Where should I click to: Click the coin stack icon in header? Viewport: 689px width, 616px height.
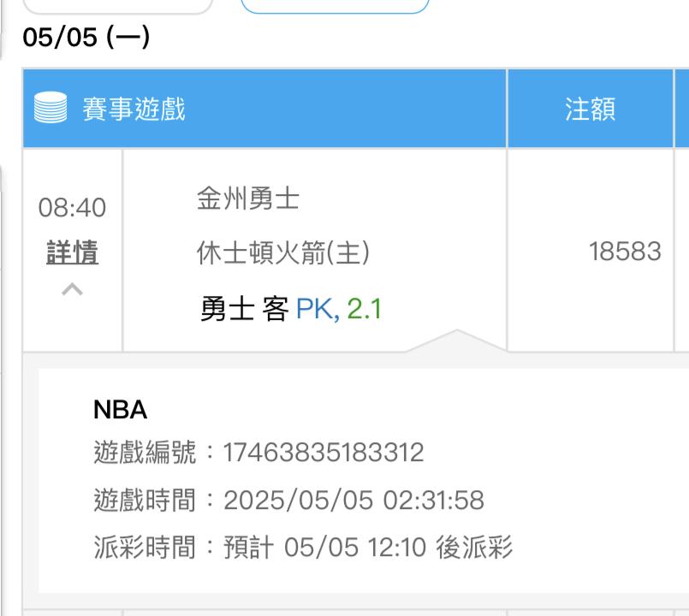click(51, 110)
